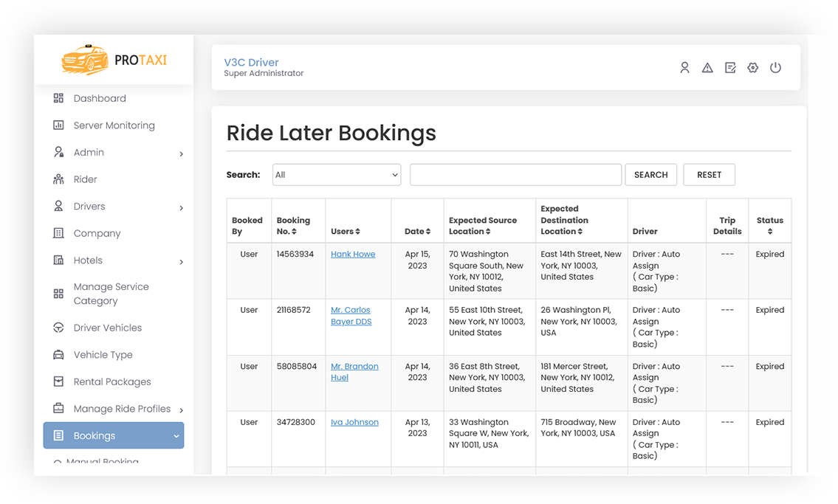Screen dimensions: 838x504
Task: Go to Server Monitoring
Action: [x=114, y=125]
